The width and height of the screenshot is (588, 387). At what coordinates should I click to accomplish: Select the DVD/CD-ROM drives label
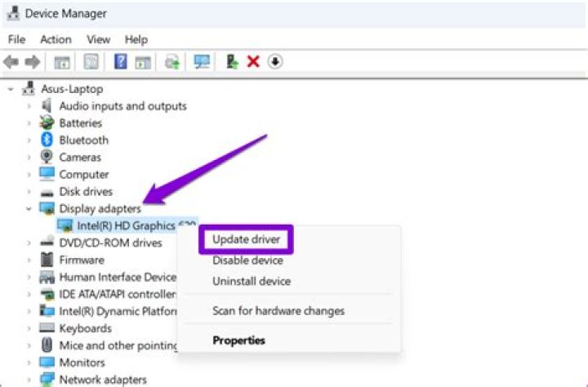[x=110, y=243]
